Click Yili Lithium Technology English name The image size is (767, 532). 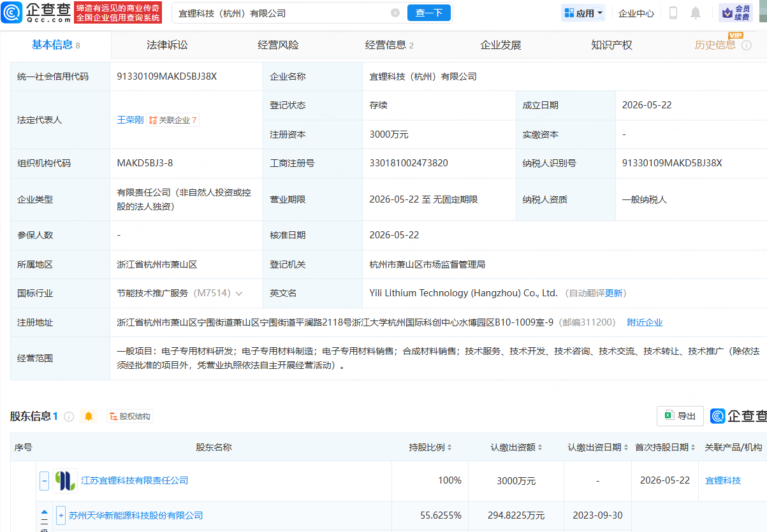pos(464,293)
